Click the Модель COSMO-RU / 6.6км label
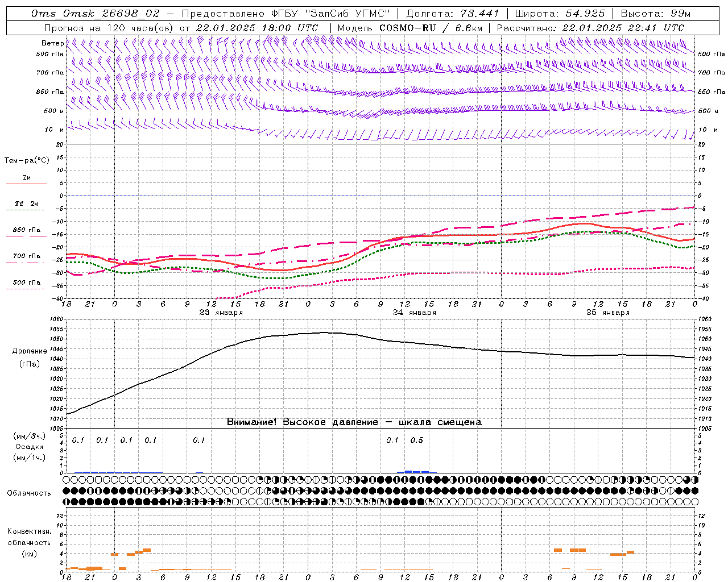The height and width of the screenshot is (582, 728). click(409, 28)
